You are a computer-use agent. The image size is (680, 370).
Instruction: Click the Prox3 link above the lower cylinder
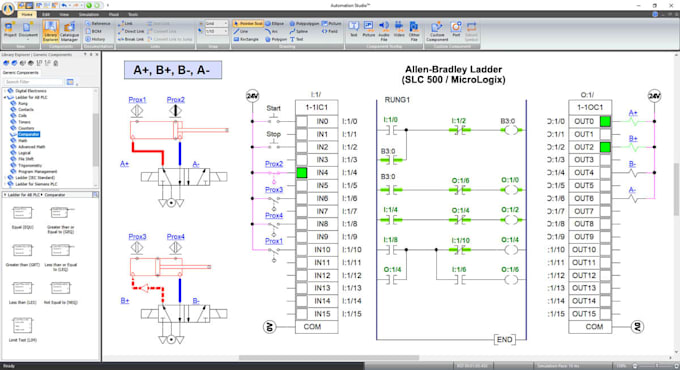pos(137,237)
